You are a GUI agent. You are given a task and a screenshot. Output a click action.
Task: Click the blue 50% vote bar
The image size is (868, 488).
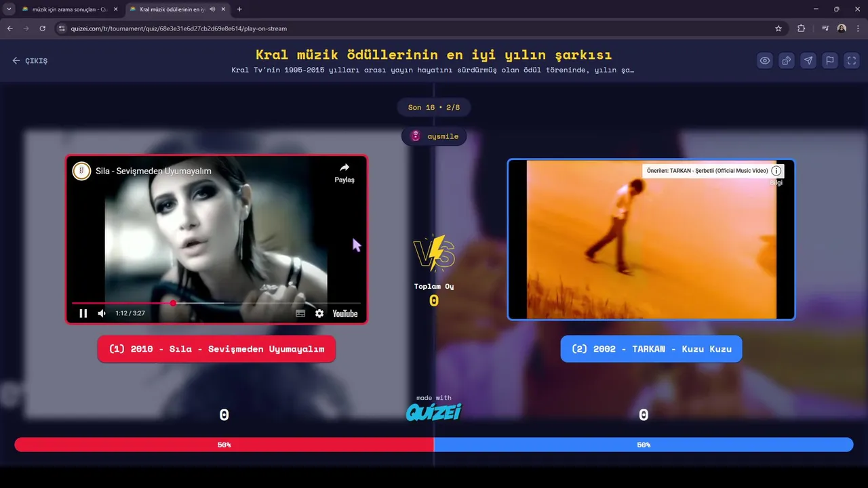(x=644, y=445)
